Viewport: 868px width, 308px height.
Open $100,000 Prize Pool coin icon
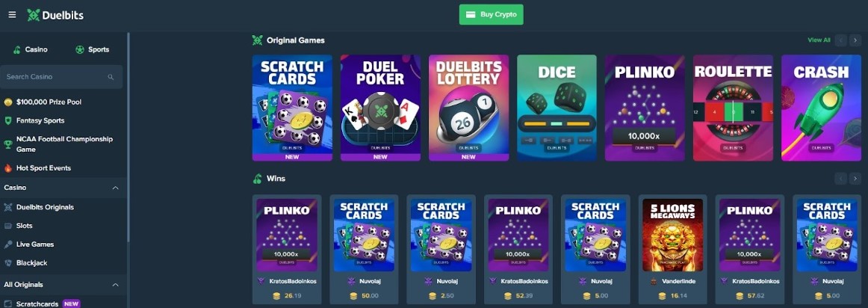click(x=7, y=102)
